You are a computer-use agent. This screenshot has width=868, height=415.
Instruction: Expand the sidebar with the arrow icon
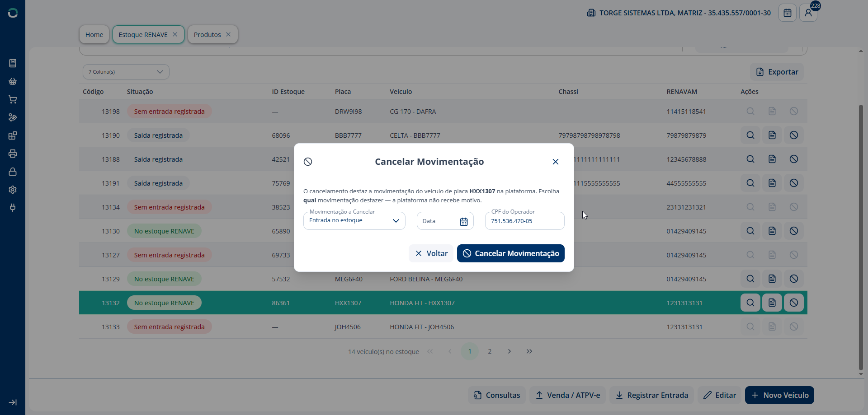tap(13, 402)
